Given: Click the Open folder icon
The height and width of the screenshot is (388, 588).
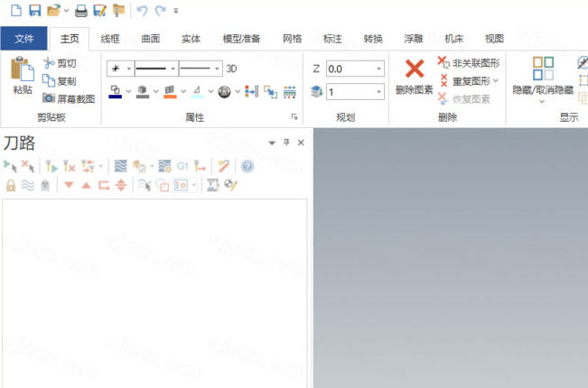Looking at the screenshot, I should click(54, 11).
